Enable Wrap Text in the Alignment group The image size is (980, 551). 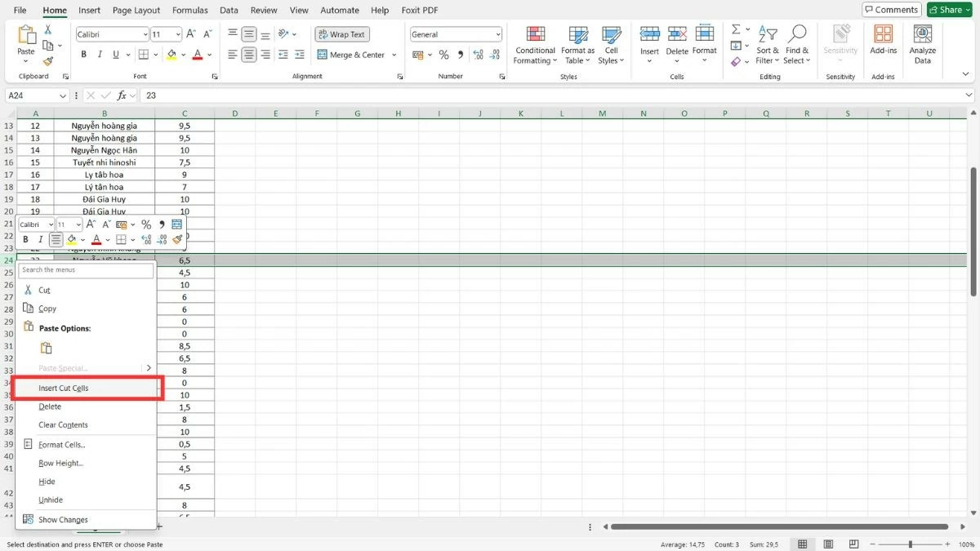[341, 33]
